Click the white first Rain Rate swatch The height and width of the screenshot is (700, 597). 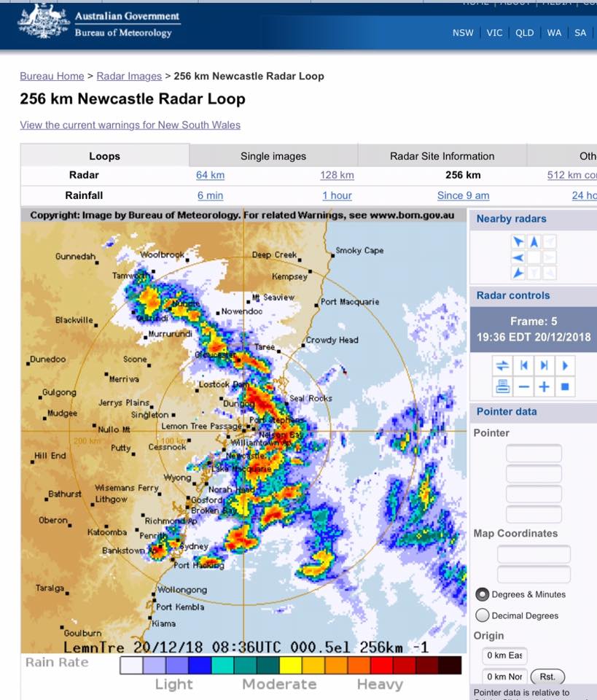pos(132,665)
